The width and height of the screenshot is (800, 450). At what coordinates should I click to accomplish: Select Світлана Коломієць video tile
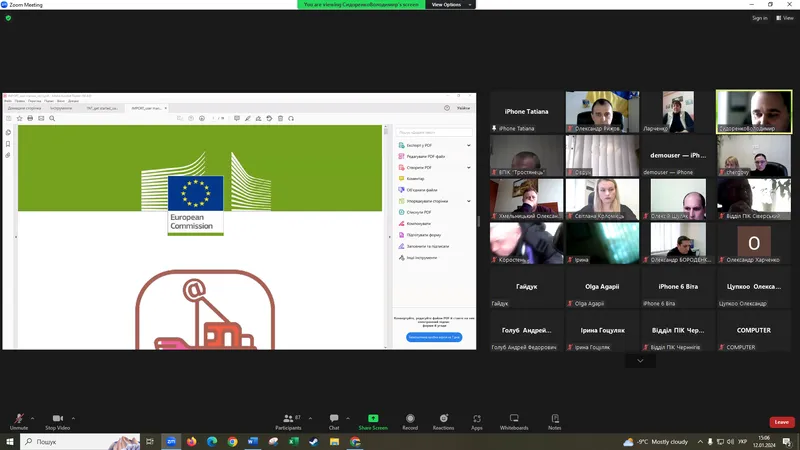point(602,199)
